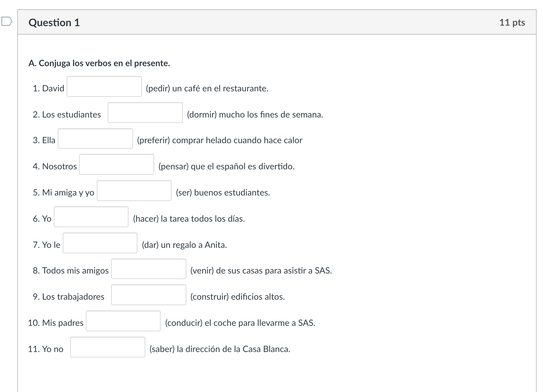543x392 pixels.
Task: Click the text 'edificios altos'
Action: pyautogui.click(x=258, y=297)
